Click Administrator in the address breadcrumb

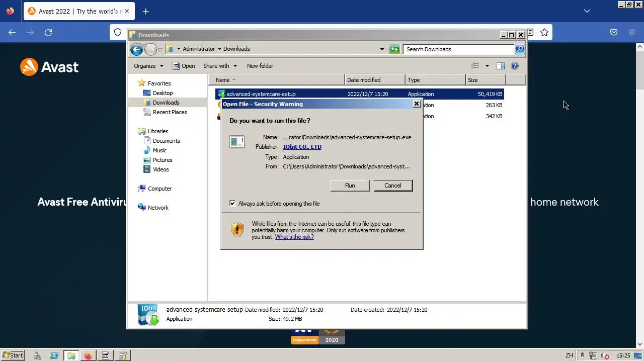click(x=199, y=49)
